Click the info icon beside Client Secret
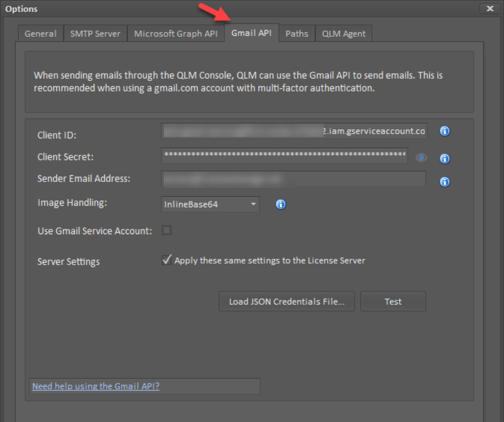 pos(444,158)
